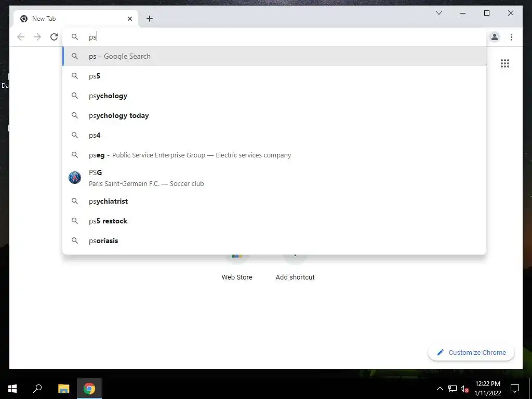Choose the 'ps - Google Search' suggestion
The width and height of the screenshot is (532, 399).
274,56
